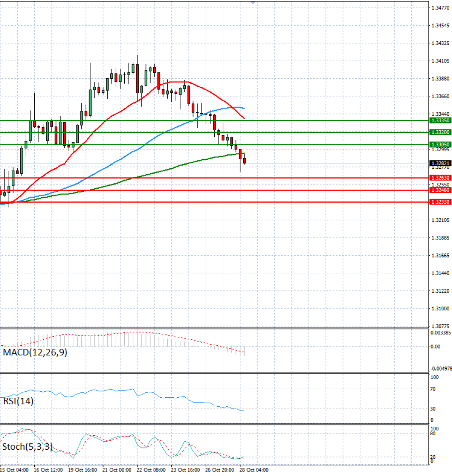Click the 1.33350 resistance price label
The height and width of the screenshot is (476, 452).
pyautogui.click(x=440, y=120)
